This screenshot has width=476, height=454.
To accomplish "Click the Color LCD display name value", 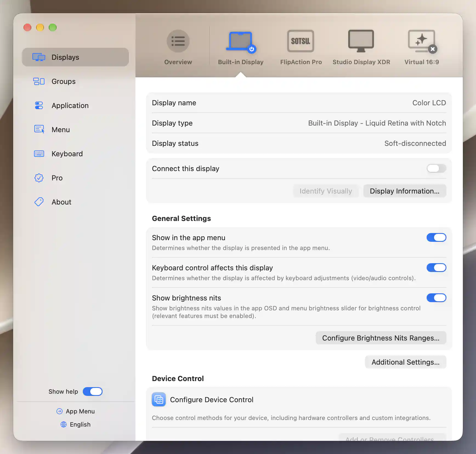I will coord(429,103).
